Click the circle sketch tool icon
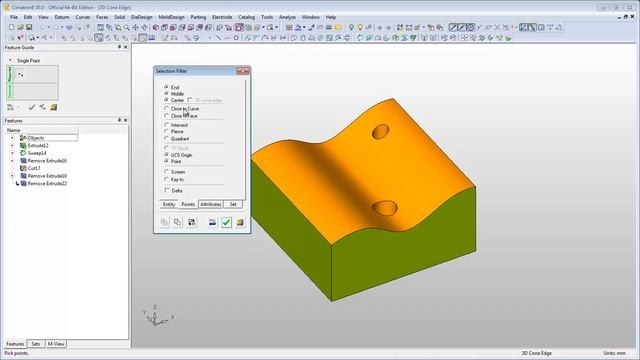Viewport: 640px width, 360px height. pos(236,38)
